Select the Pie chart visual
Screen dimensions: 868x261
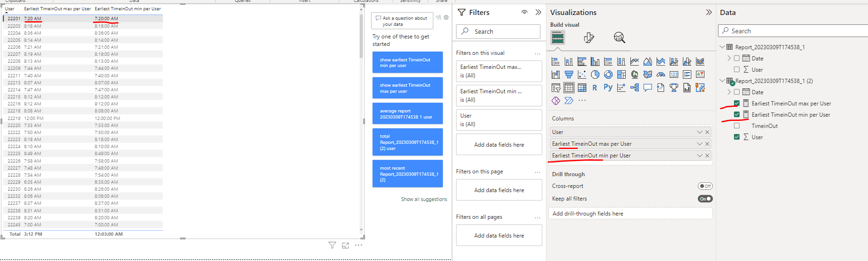[595, 75]
